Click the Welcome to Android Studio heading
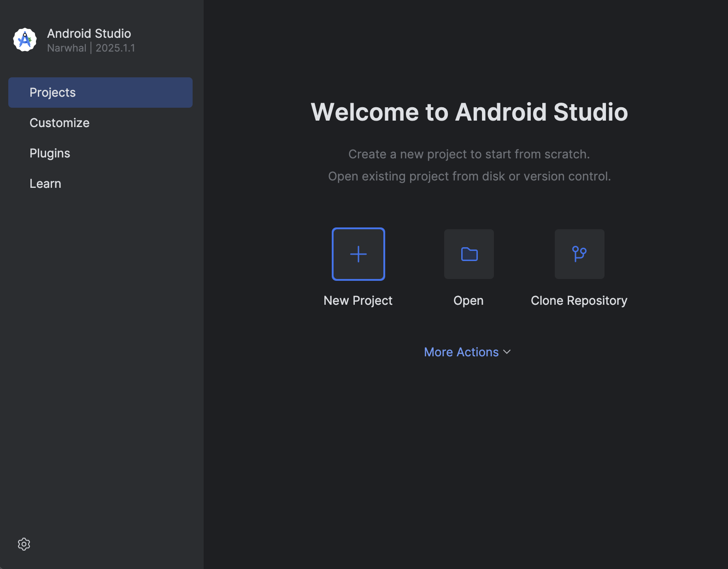Image resolution: width=728 pixels, height=569 pixels. coord(469,112)
